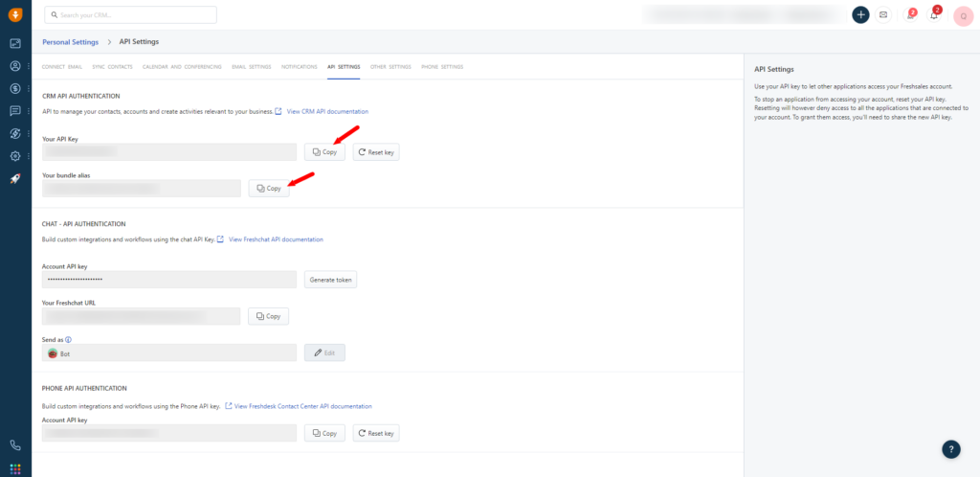Screen dimensions: 980x477
Task: Switch to the Other Settings tab
Action: click(390, 67)
